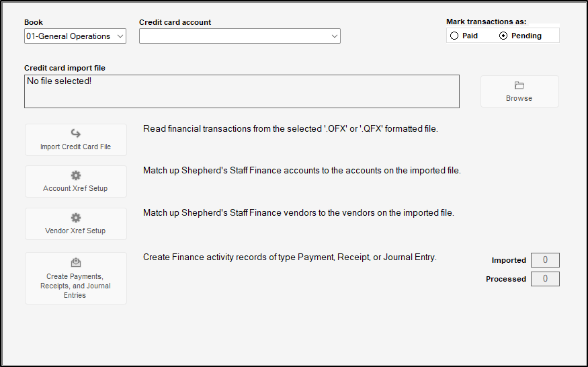The image size is (588, 367).
Task: Open the Book dropdown list
Action: click(x=120, y=36)
